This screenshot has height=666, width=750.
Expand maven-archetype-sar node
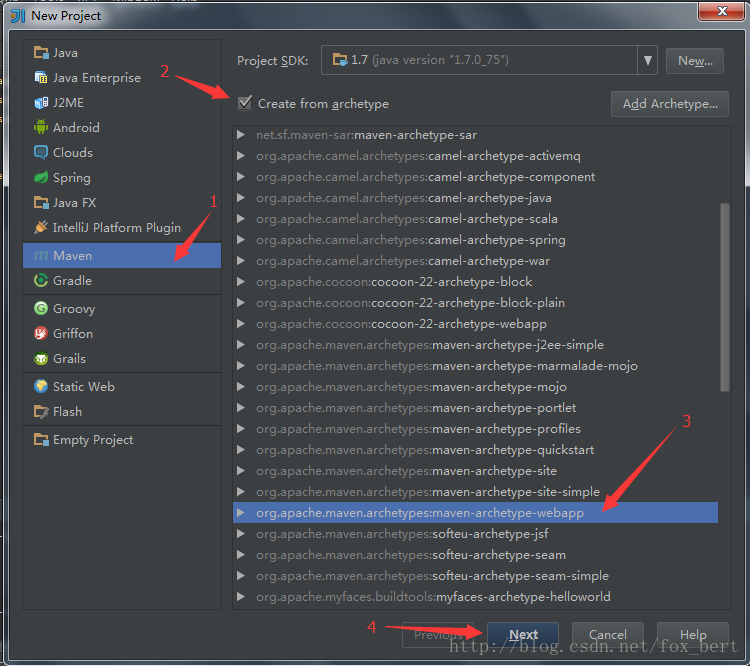click(x=241, y=135)
